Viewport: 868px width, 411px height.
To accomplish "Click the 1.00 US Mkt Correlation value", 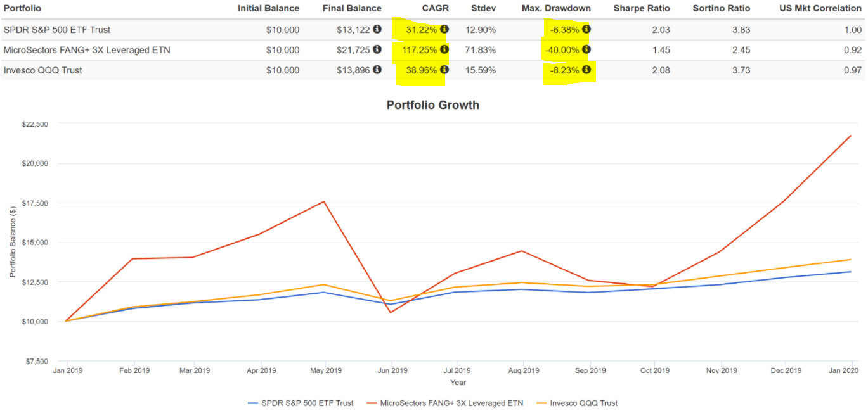I will point(853,30).
